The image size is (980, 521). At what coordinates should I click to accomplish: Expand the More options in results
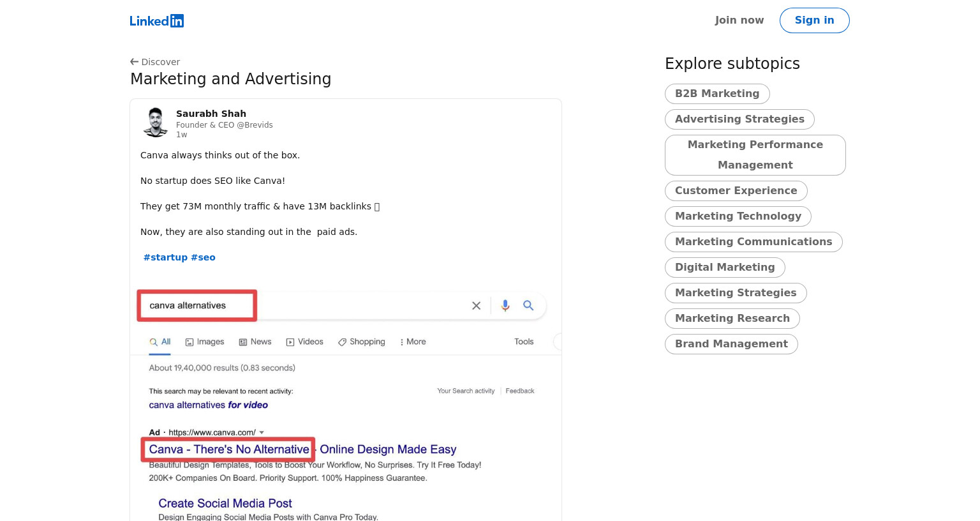pyautogui.click(x=413, y=342)
